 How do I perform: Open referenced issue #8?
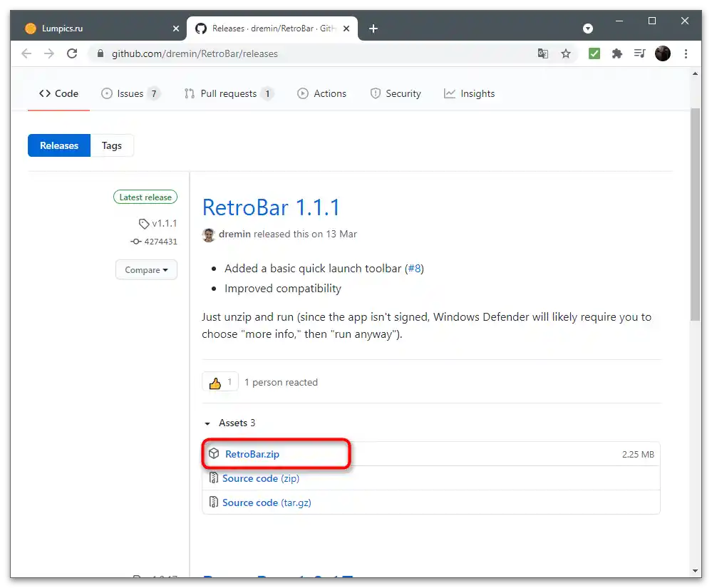[x=414, y=269]
